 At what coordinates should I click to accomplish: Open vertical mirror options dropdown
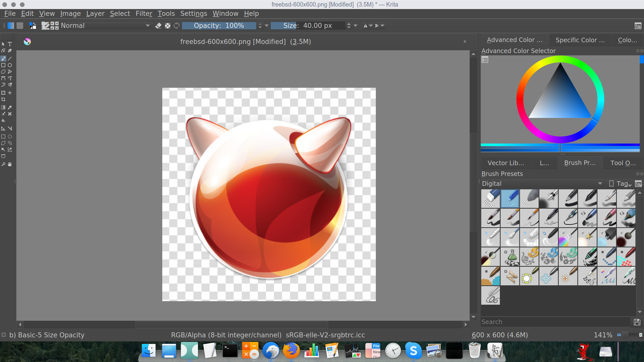382,26
